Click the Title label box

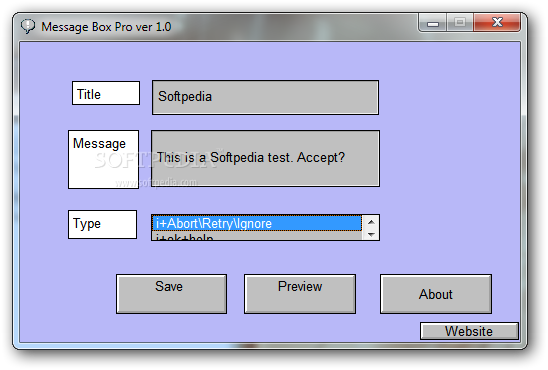106,93
